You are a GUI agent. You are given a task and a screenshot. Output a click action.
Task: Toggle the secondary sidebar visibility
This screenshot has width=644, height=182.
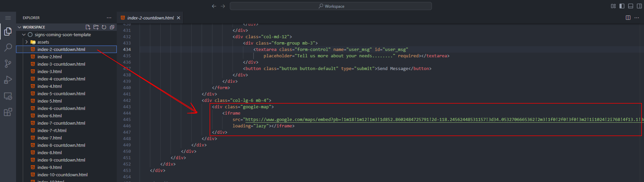coord(639,6)
